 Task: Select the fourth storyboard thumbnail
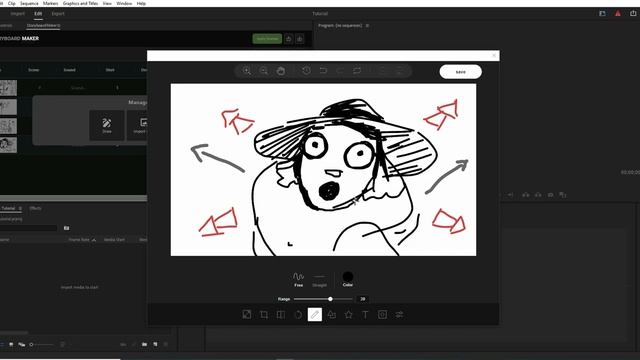coord(8,145)
